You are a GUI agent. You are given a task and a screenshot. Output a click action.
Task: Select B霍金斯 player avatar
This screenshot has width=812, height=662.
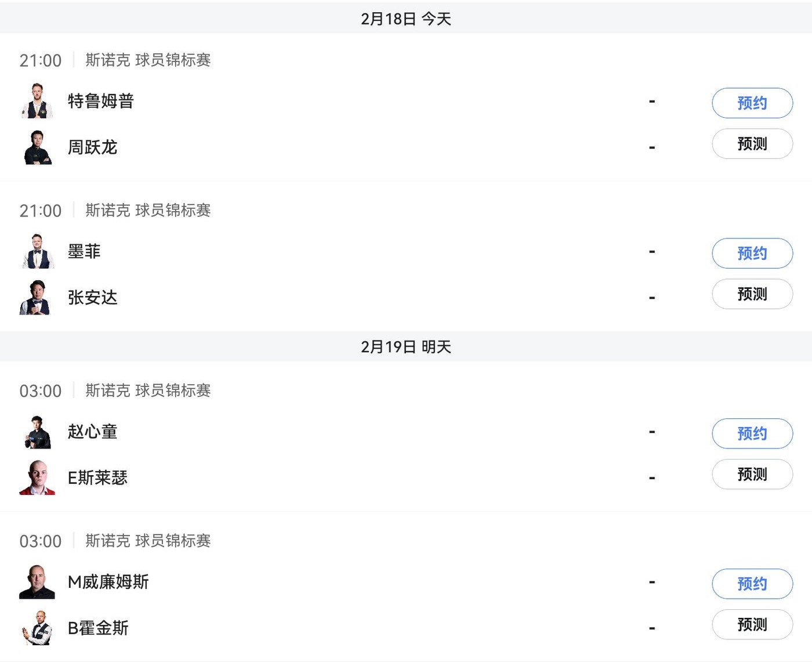pos(38,628)
